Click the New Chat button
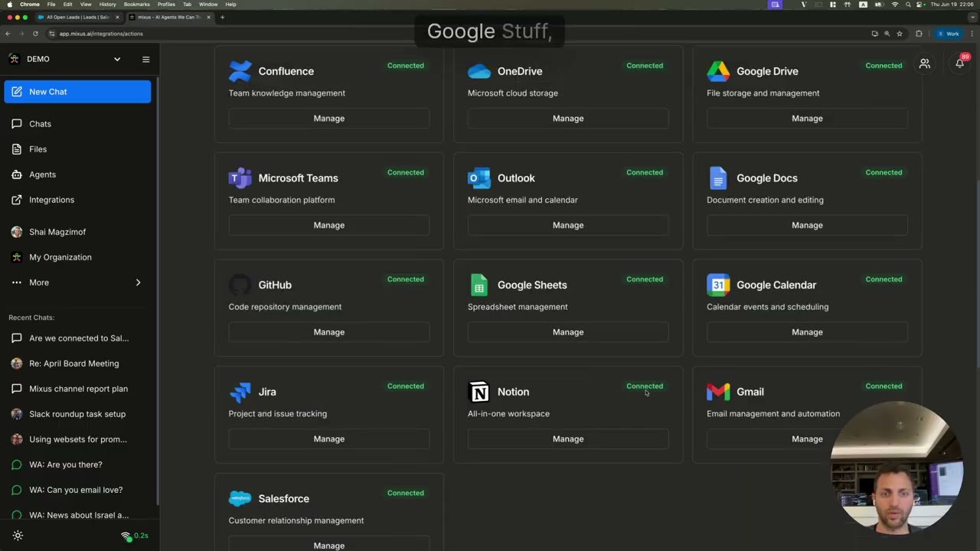Screen dimensions: 980x551 coord(77,92)
